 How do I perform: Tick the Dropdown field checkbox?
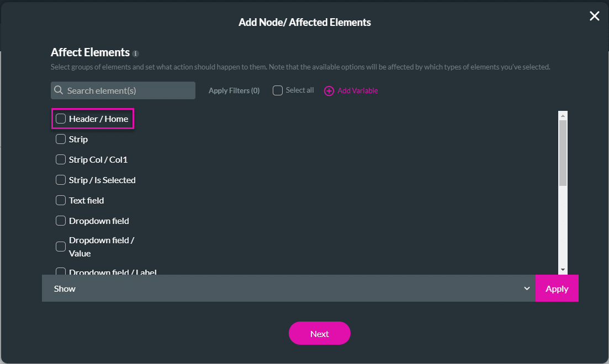pos(61,221)
